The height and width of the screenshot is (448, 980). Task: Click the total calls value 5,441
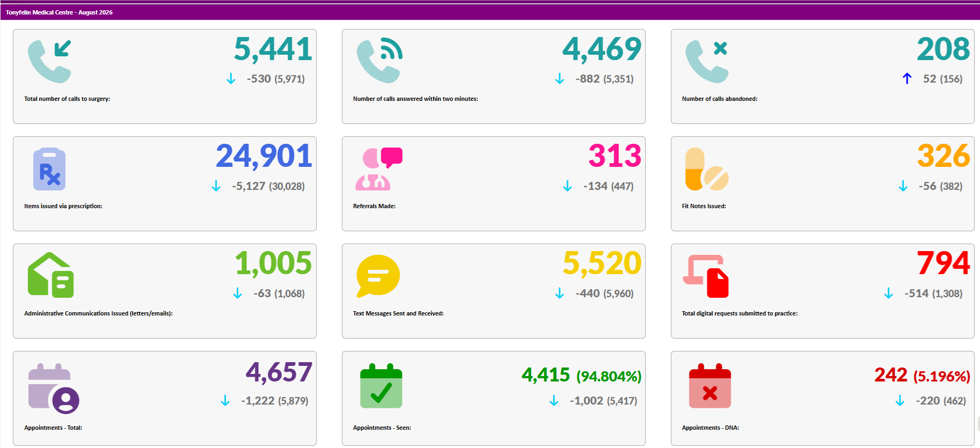coord(273,49)
